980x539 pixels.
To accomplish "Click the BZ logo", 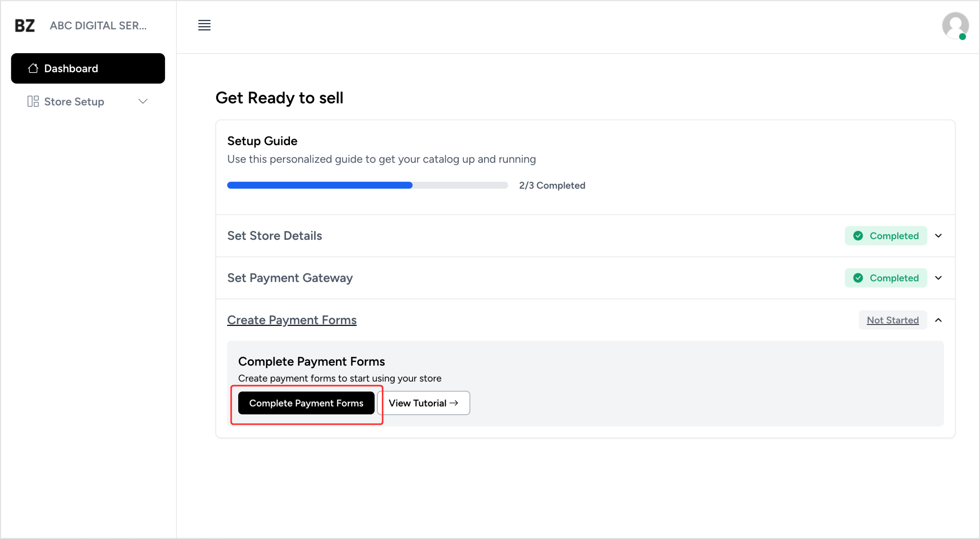I will 25,26.
